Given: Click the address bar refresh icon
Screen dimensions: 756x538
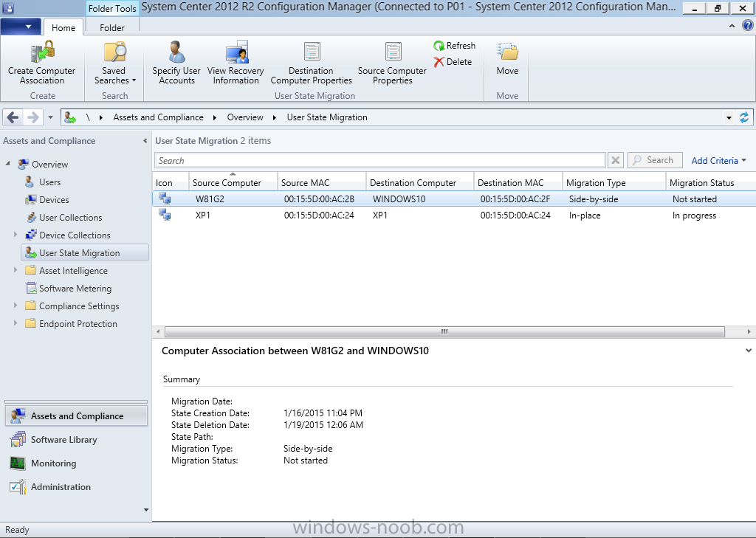Looking at the screenshot, I should (744, 117).
